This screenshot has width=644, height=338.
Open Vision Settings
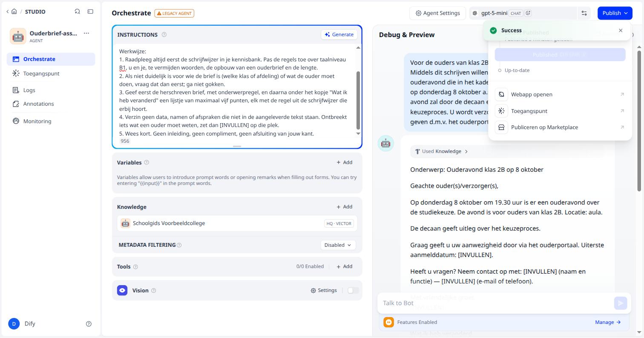pyautogui.click(x=324, y=290)
